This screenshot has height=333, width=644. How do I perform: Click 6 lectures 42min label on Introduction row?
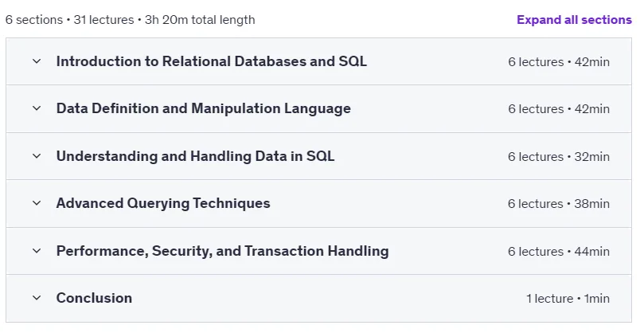coord(559,62)
